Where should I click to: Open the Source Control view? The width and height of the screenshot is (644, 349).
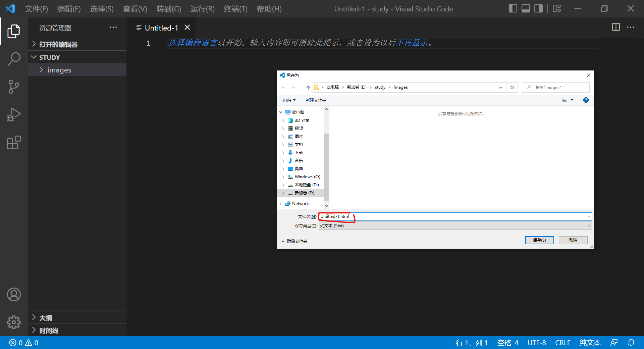coord(13,87)
